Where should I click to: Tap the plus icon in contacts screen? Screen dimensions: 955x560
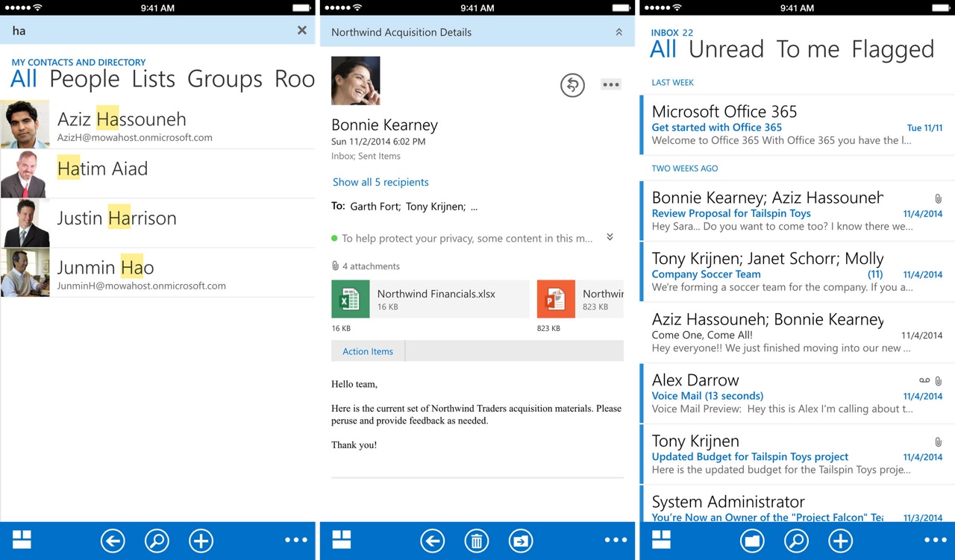[201, 541]
